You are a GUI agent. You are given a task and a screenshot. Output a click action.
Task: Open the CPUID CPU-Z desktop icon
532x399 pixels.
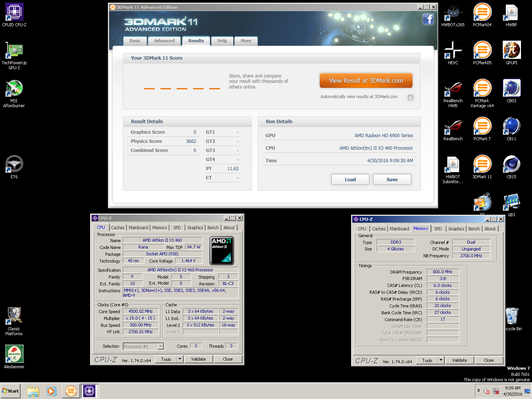14,15
